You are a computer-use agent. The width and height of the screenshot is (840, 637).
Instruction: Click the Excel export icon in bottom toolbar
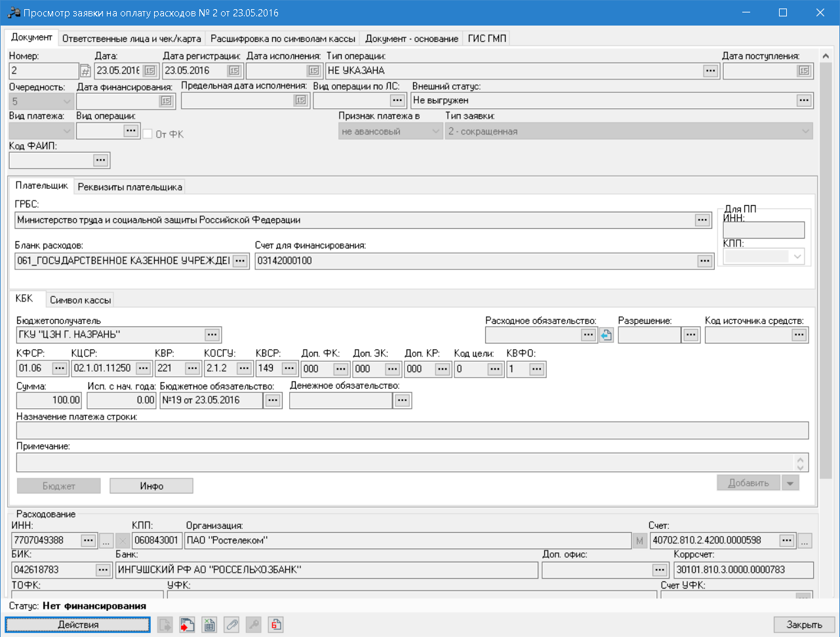209,625
